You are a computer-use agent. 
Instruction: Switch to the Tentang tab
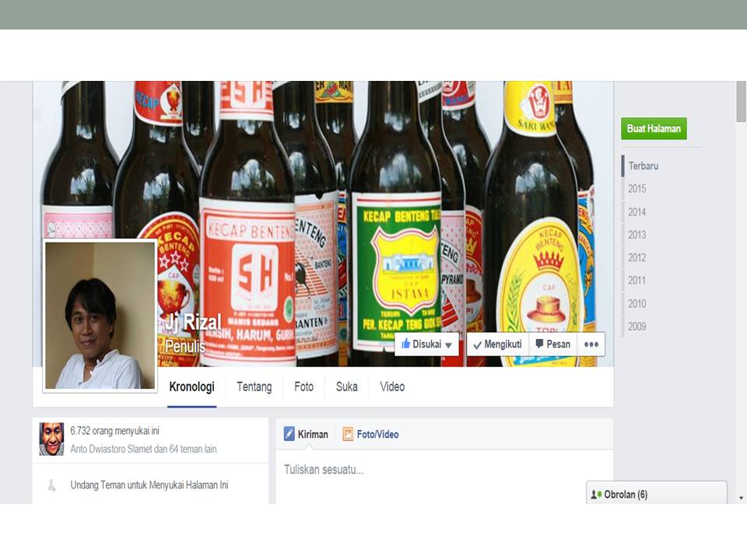click(254, 387)
